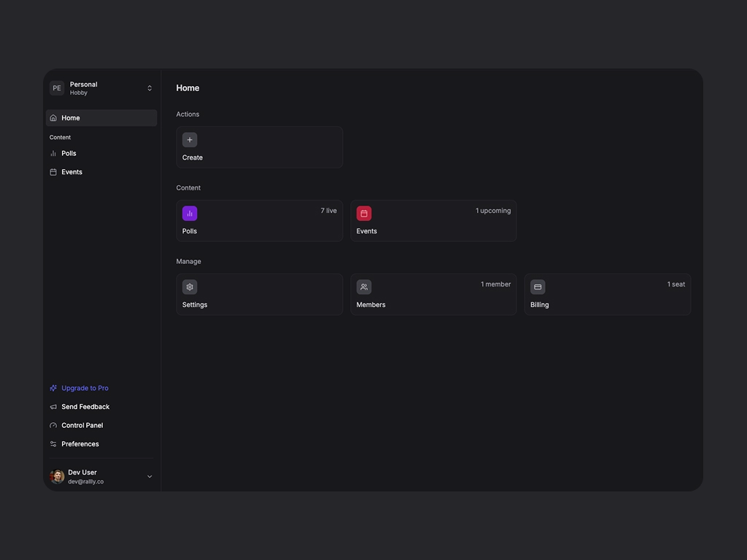Viewport: 747px width, 560px height.
Task: Click the 1 member count label
Action: (x=495, y=284)
